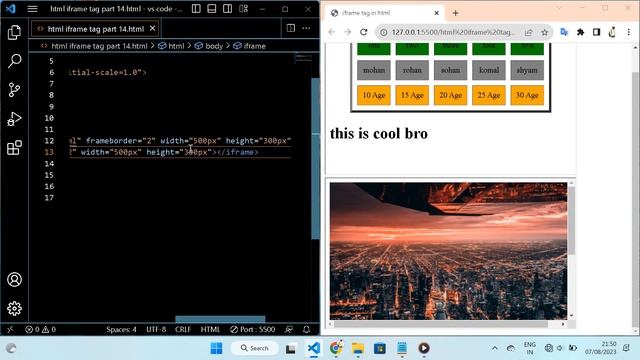The width and height of the screenshot is (640, 360).
Task: Change end of line sequence CRLF
Action: tap(183, 329)
